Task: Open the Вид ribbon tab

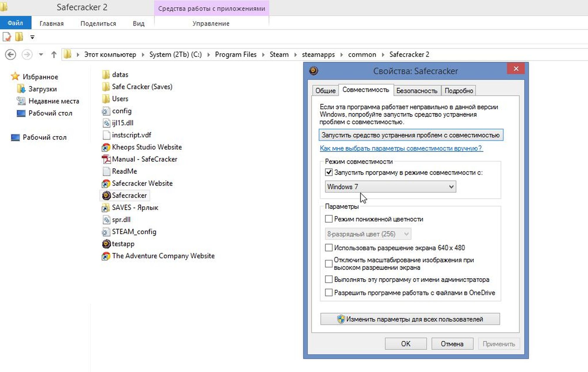Action: point(138,24)
